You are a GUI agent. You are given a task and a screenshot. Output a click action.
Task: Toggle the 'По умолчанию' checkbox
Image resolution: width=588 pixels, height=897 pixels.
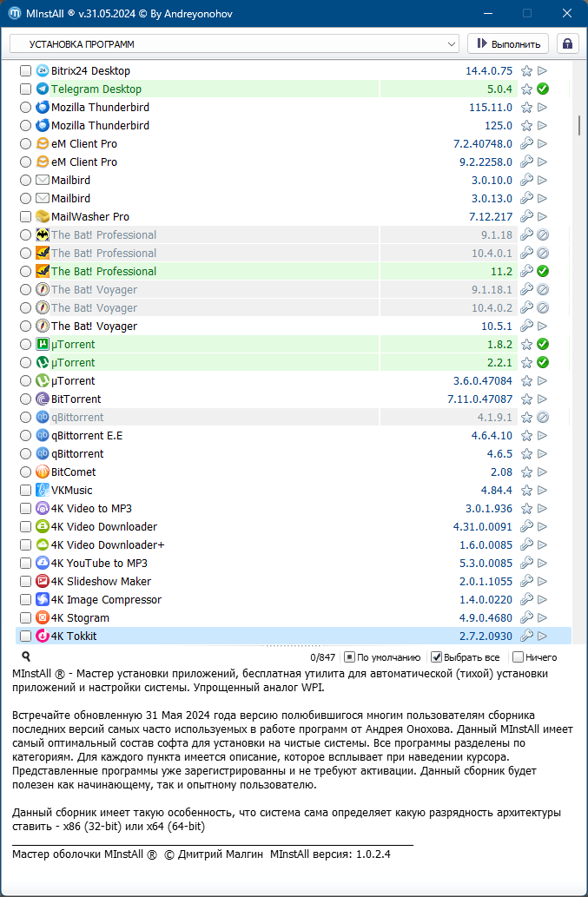coord(350,657)
